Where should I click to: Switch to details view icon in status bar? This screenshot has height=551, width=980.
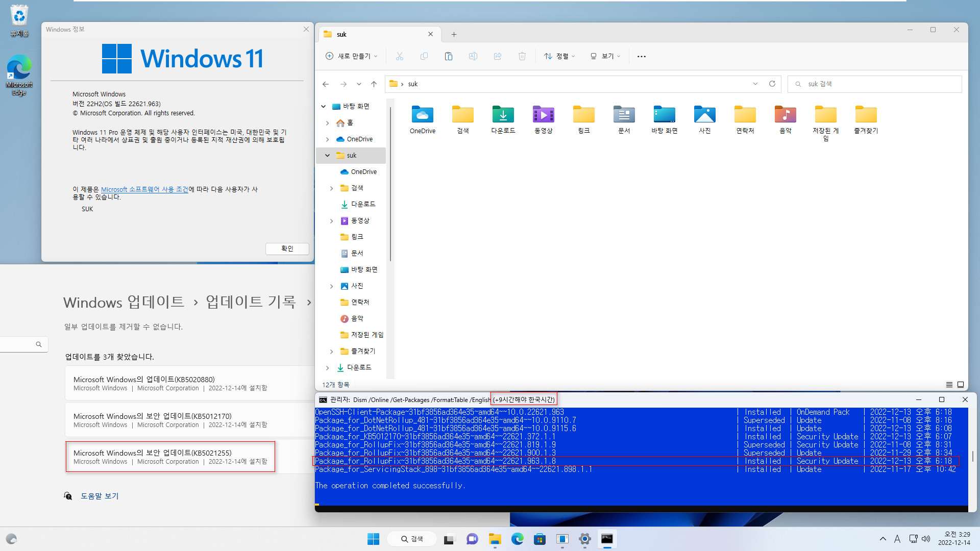point(949,385)
